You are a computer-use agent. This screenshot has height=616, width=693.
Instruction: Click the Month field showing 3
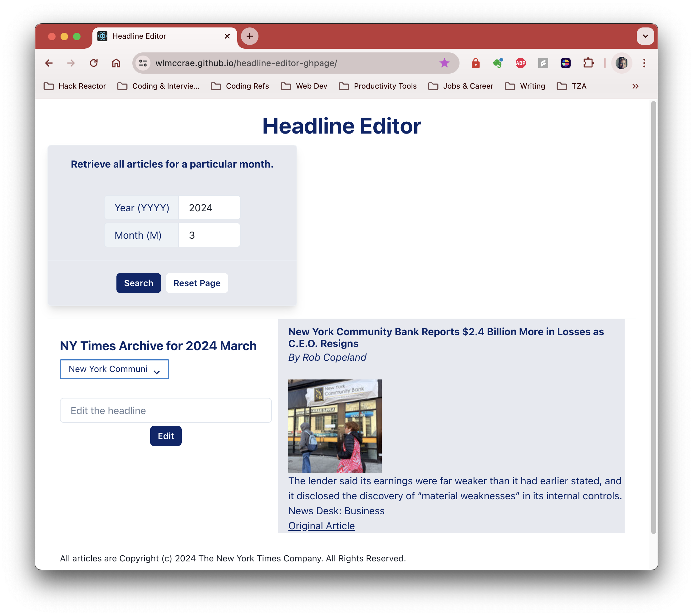coord(209,235)
